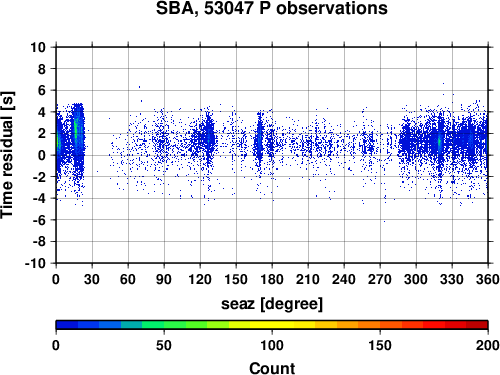Screen dimensions: 500x375
Task: Click y-axis tick label 0
Action: [x=42, y=155]
